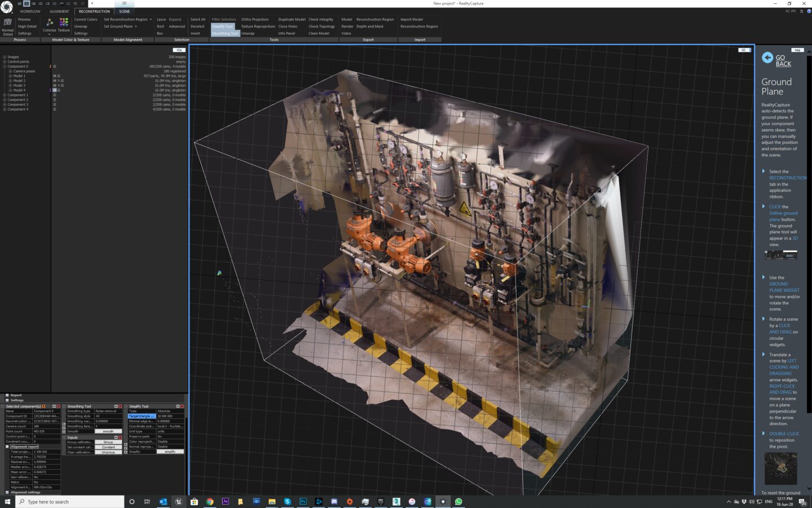Screen dimensions: 812x508
Task: Click the Target triangle count value field
Action: point(170,416)
